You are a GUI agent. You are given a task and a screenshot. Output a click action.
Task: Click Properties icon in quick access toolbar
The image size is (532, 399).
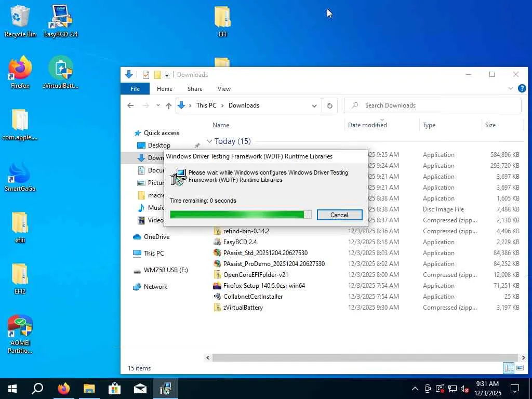coord(146,75)
